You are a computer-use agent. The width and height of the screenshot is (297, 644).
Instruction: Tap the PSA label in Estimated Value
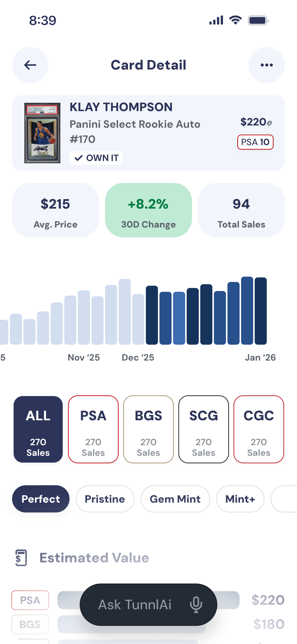pos(30,600)
